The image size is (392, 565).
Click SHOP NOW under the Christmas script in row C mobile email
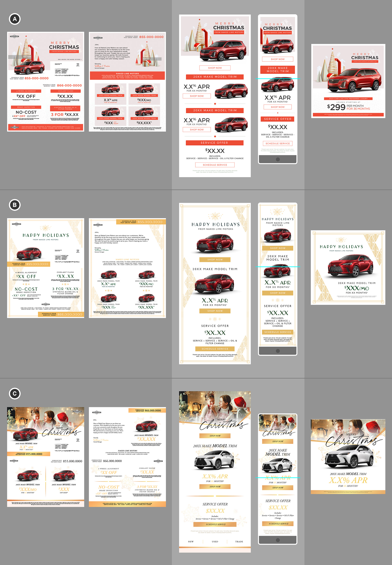point(278,441)
